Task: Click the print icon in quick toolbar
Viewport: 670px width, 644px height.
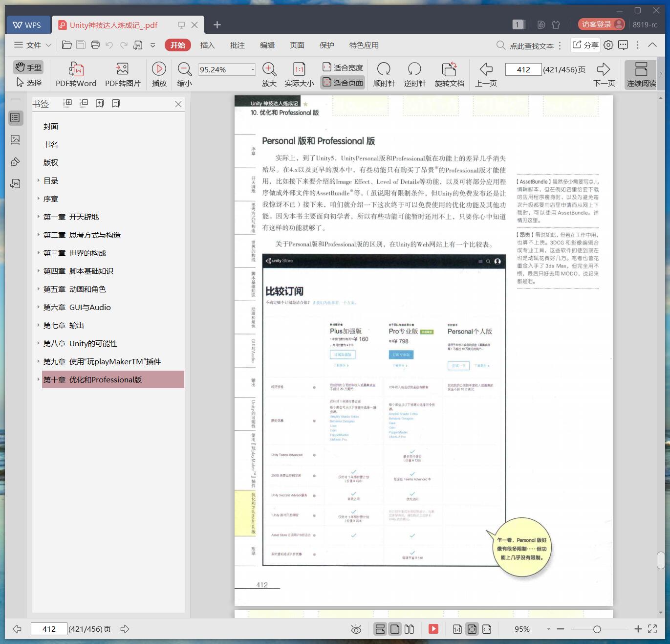Action: pyautogui.click(x=95, y=45)
